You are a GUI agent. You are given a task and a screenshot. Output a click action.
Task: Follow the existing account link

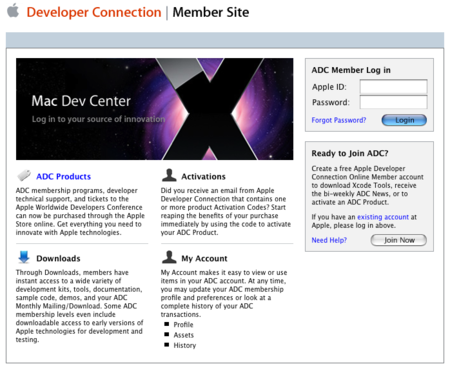(383, 217)
